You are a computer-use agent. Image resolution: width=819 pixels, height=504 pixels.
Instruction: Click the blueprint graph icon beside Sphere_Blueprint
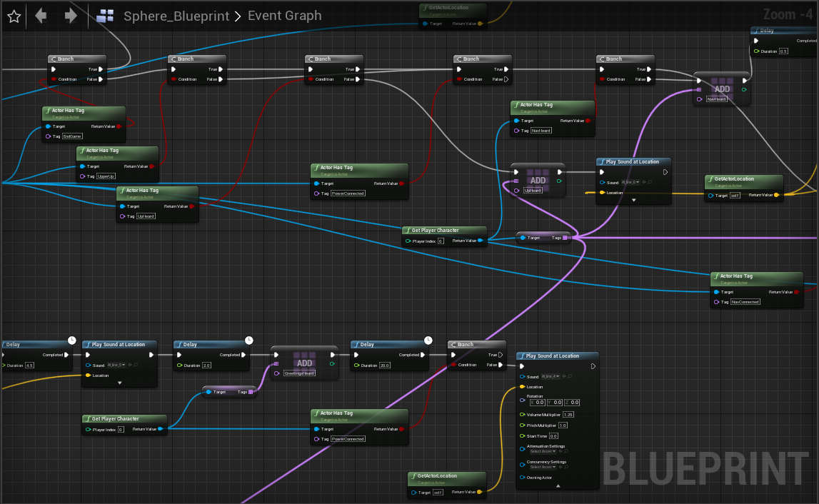pos(106,16)
